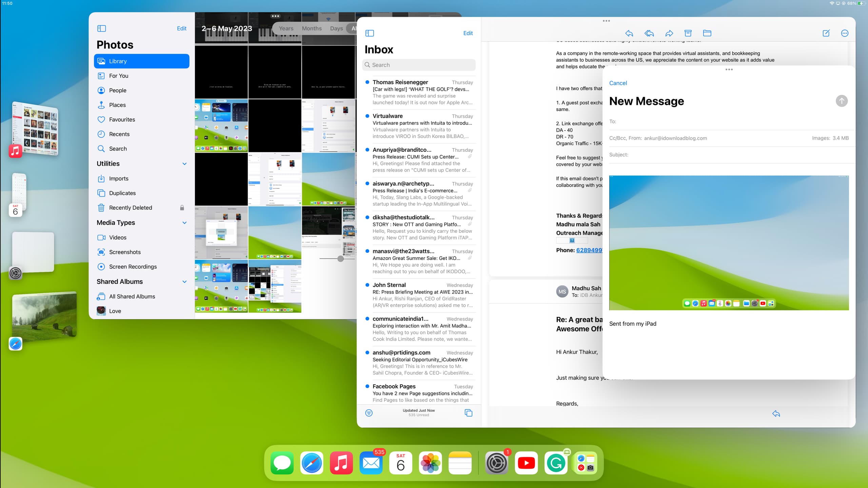The image size is (868, 488).
Task: Open Recently Deleted album
Action: point(142,208)
